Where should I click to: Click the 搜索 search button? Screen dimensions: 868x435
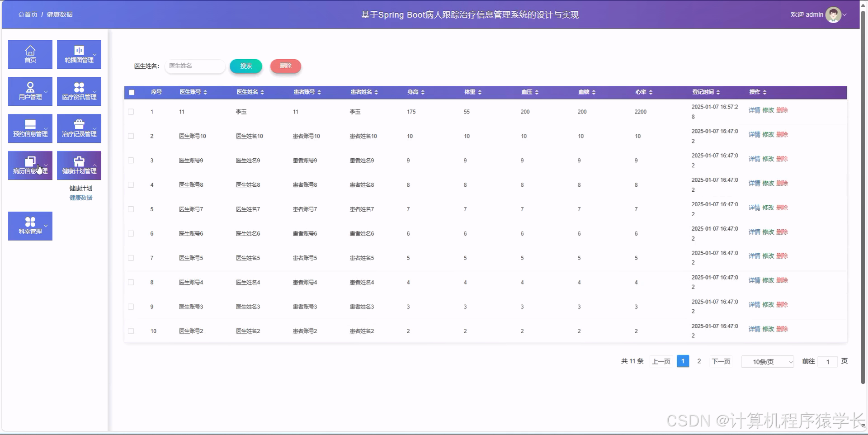tap(245, 66)
